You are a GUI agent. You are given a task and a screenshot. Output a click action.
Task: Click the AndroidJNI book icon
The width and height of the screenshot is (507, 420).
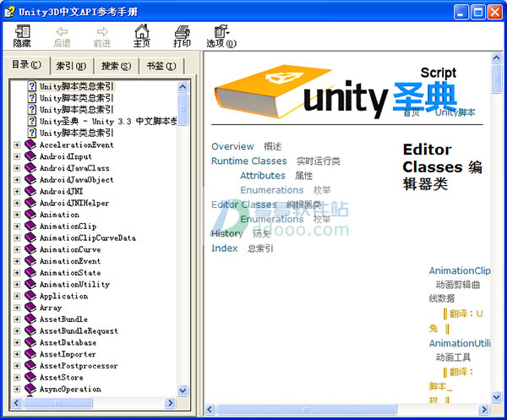click(30, 191)
